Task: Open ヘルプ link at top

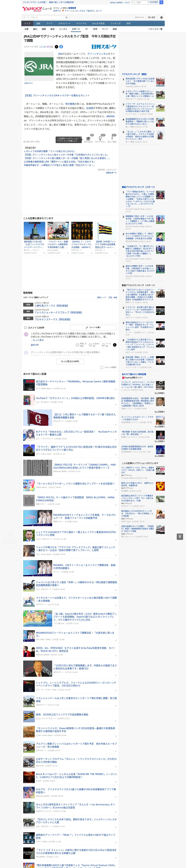Action: (127, 2)
